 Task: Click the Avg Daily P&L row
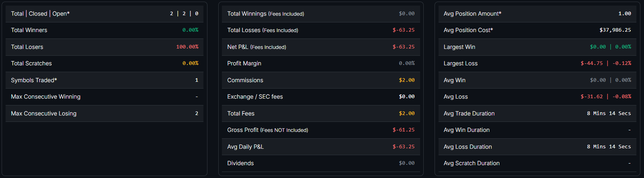(x=321, y=147)
